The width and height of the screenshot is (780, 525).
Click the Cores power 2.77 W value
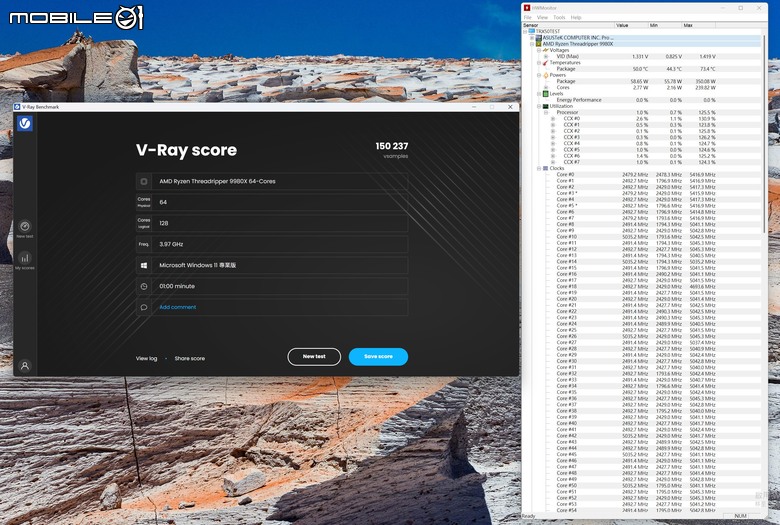click(641, 88)
